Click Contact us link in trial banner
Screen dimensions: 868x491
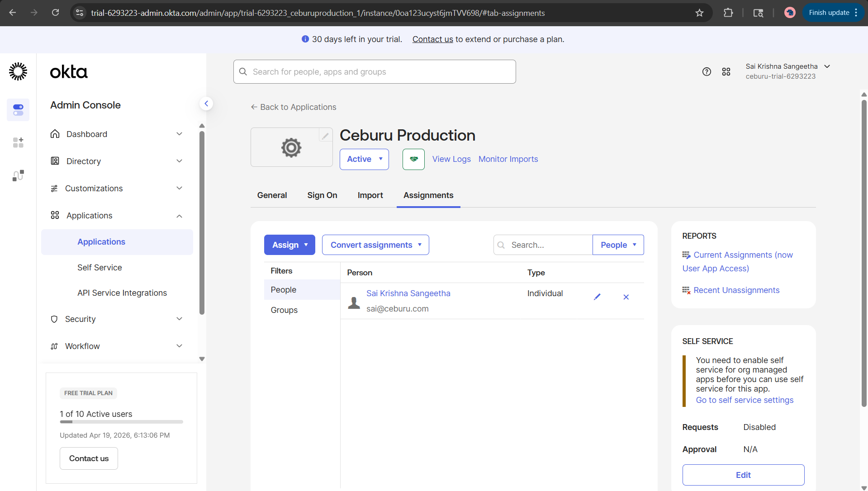point(432,39)
